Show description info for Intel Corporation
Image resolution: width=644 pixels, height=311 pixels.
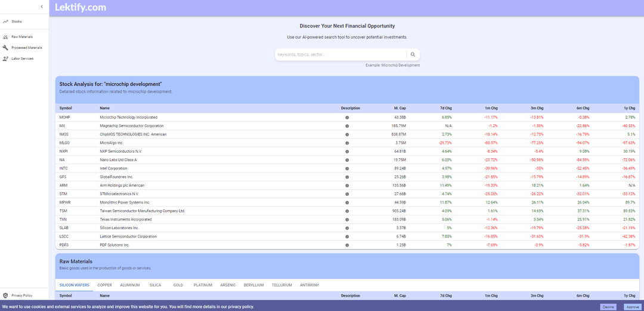coord(347,168)
